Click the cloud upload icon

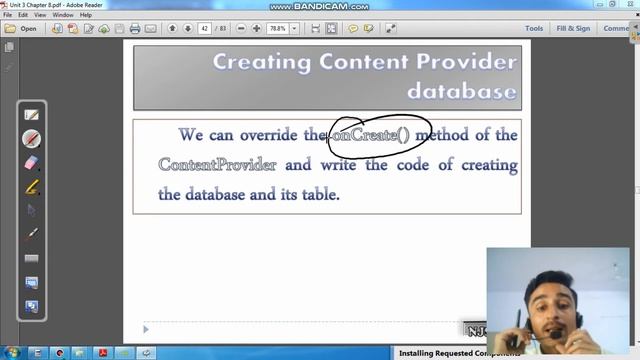(104, 29)
